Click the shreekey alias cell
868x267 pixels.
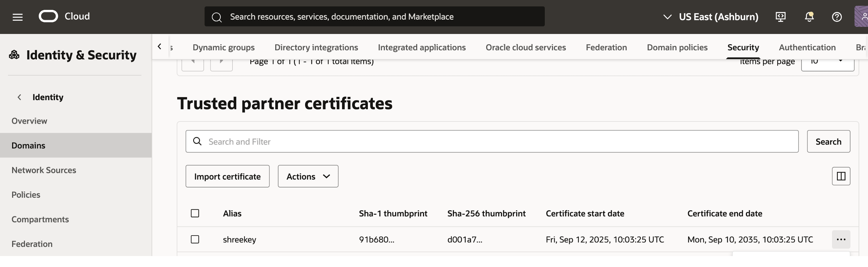[239, 239]
